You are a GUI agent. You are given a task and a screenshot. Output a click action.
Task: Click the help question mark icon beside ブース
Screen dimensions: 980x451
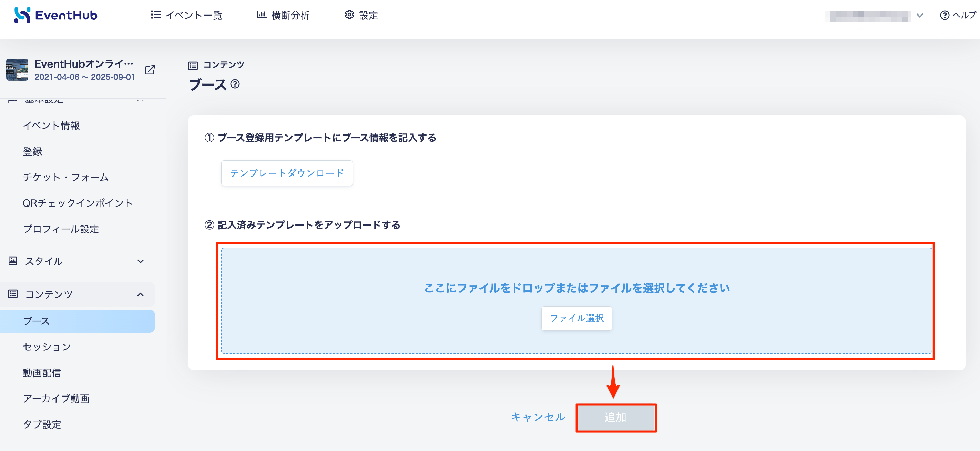tap(235, 84)
